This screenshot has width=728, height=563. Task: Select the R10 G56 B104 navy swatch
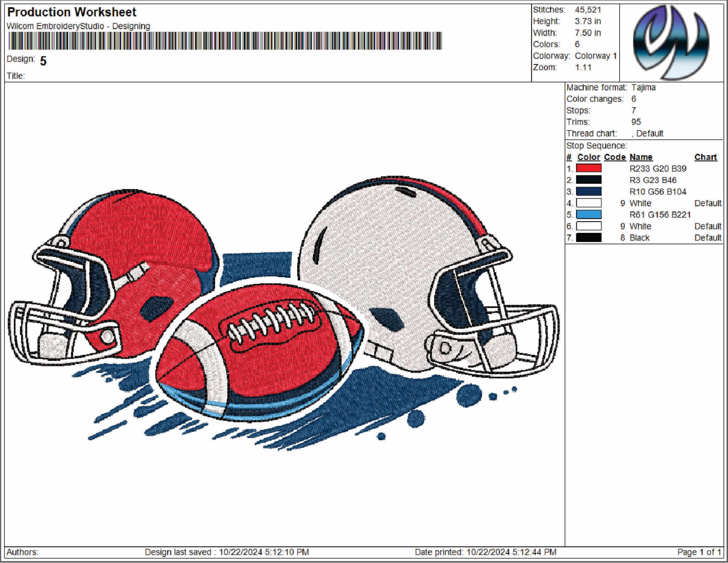coord(589,191)
